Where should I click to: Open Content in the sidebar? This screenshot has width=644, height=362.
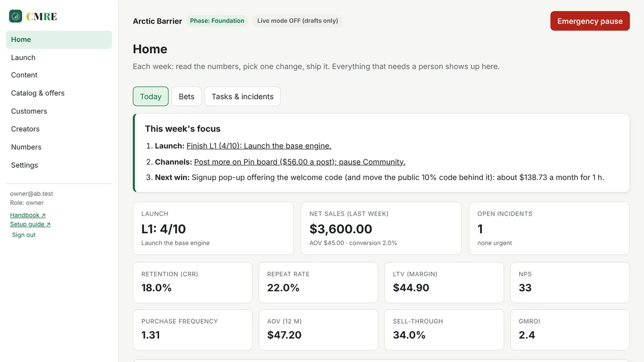[59, 75]
